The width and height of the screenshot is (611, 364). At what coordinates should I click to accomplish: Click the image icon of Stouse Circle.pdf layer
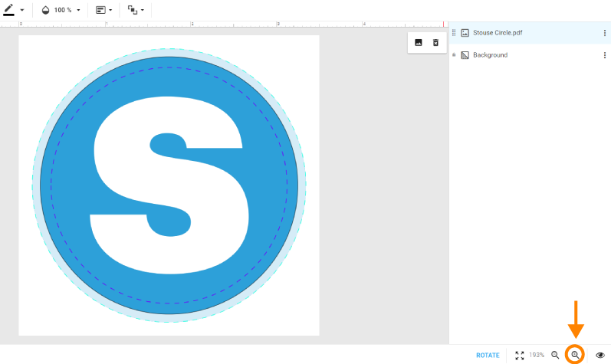[x=465, y=33]
